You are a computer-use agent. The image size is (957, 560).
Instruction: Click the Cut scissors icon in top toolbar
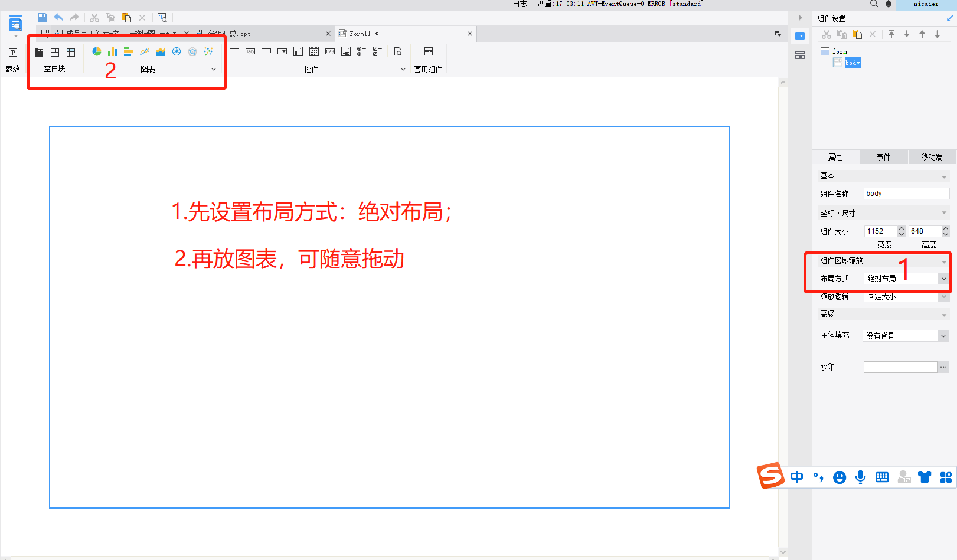click(94, 18)
